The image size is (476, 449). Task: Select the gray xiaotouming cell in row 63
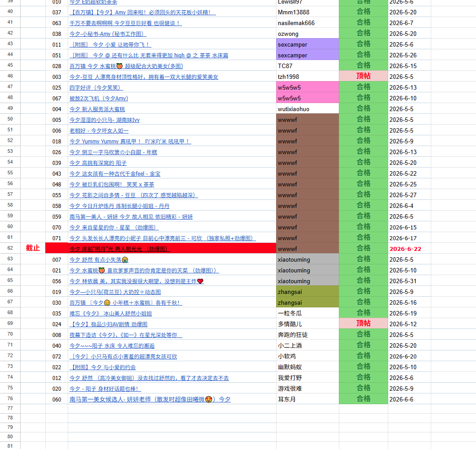click(x=307, y=259)
